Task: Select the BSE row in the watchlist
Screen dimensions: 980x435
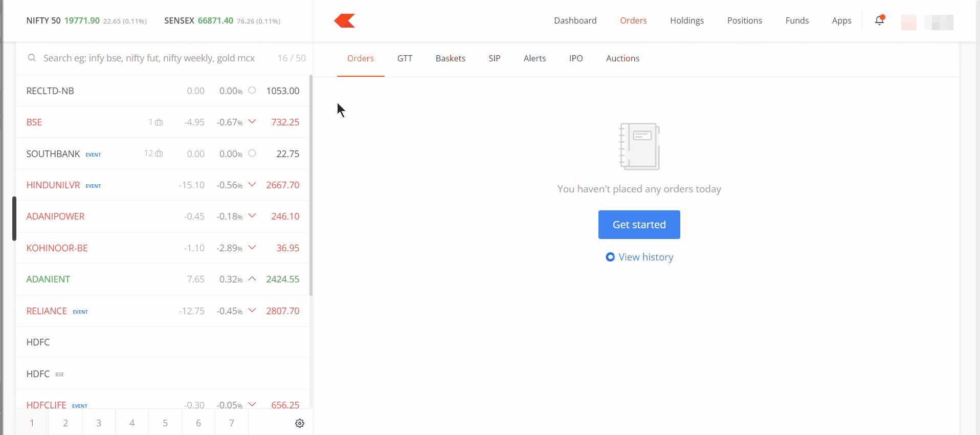Action: point(163,122)
